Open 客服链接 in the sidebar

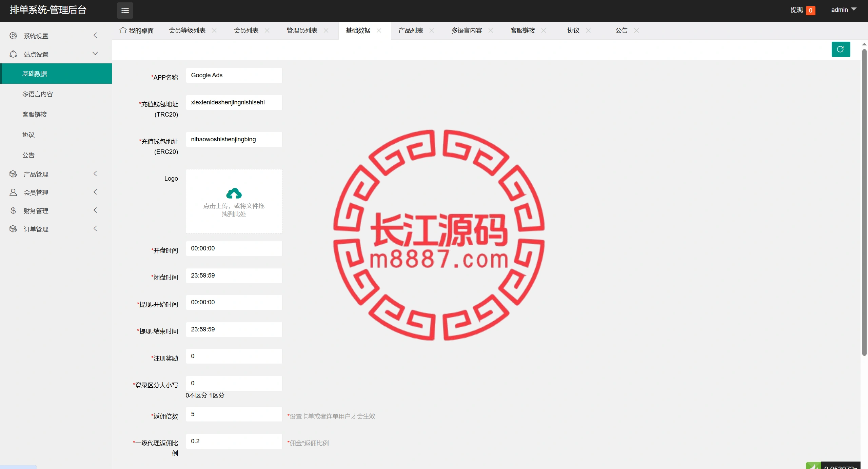coord(56,114)
